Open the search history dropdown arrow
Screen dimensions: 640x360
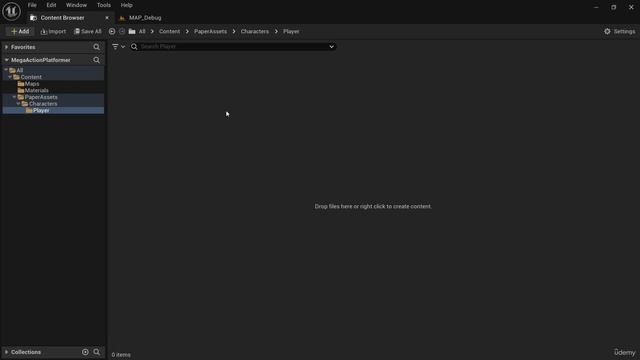coord(331,47)
